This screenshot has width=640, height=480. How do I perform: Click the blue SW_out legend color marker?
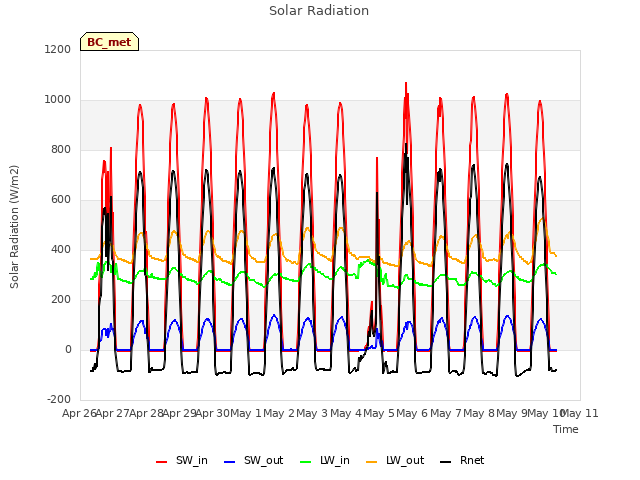coord(230,462)
